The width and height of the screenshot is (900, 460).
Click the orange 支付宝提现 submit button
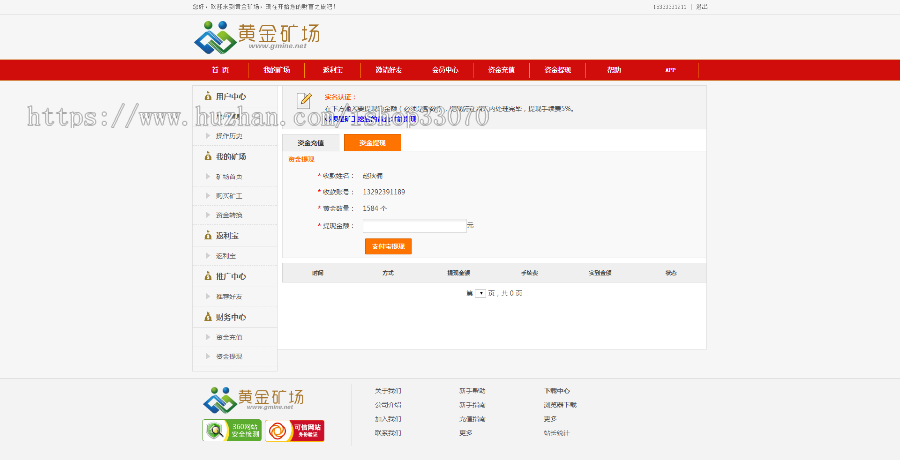tap(388, 246)
